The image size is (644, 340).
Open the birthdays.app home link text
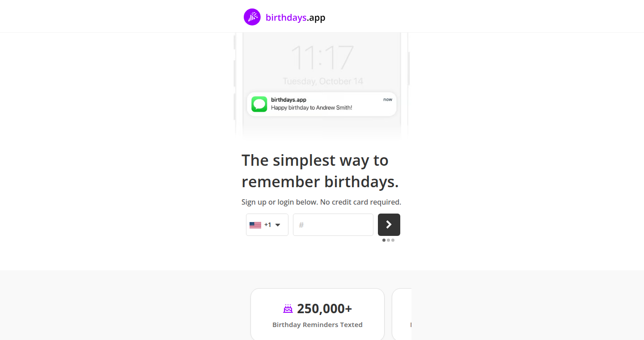click(296, 17)
